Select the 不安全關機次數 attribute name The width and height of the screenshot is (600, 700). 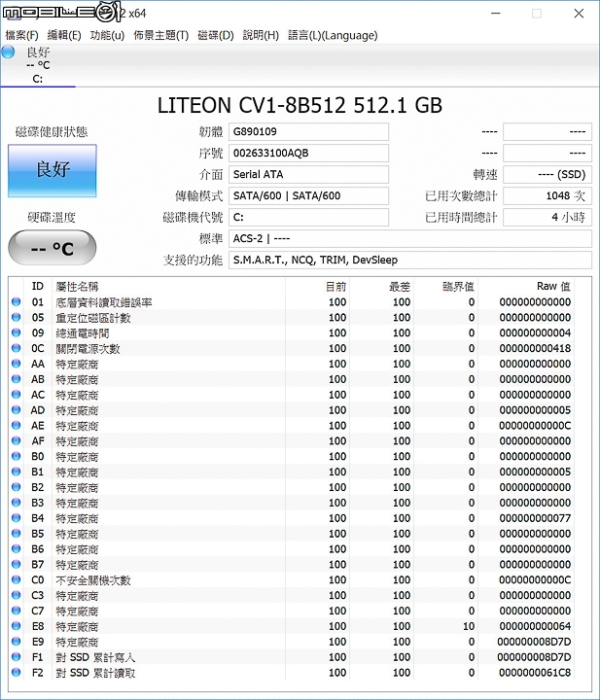point(92,580)
